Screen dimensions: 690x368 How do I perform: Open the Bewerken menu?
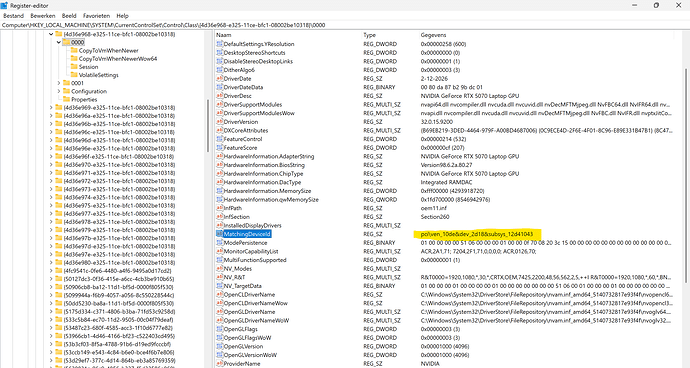43,15
